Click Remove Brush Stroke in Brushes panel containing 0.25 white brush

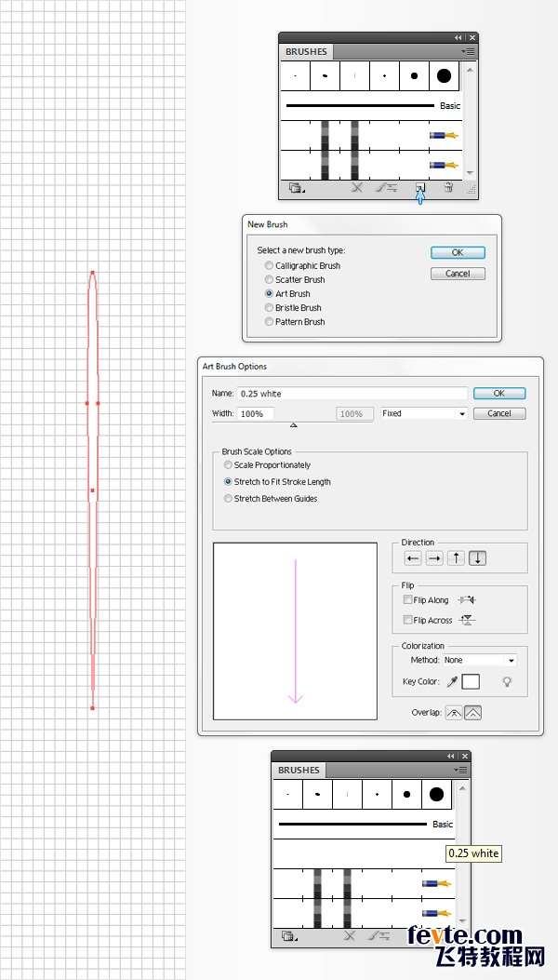coord(350,935)
